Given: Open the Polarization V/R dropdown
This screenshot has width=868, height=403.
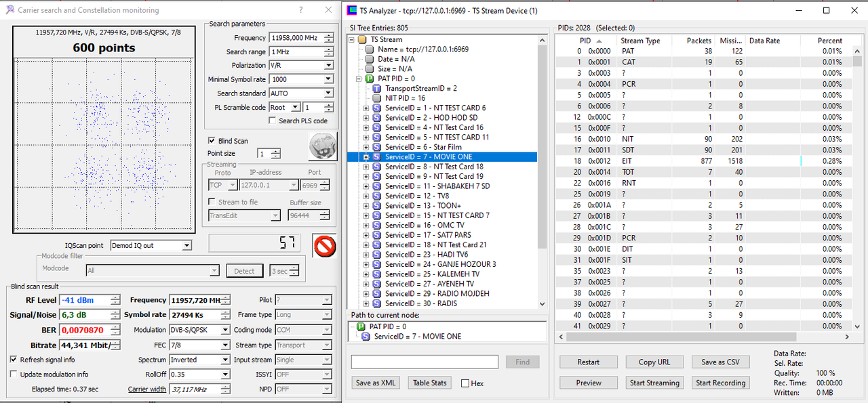Looking at the screenshot, I should (x=328, y=66).
